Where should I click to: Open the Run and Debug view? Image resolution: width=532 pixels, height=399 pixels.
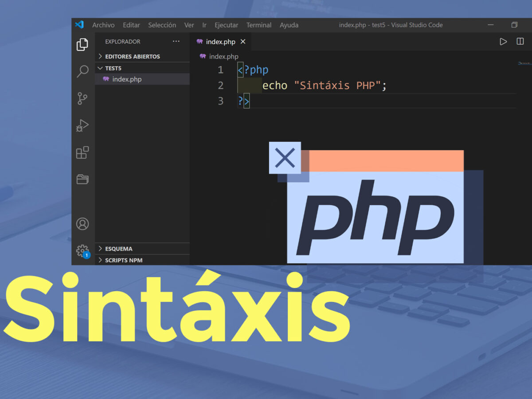click(x=82, y=125)
